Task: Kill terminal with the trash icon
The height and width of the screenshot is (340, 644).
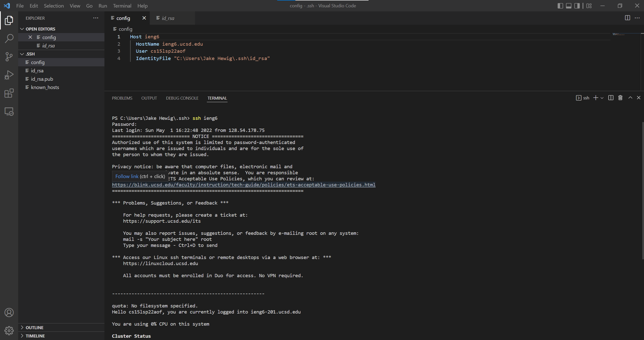Action: tap(620, 98)
